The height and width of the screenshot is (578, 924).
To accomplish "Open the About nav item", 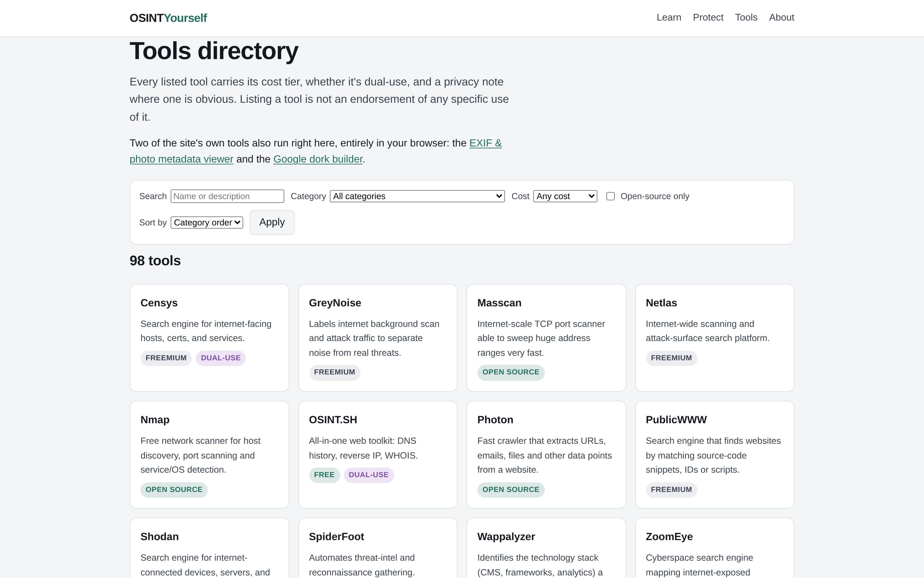I will [x=782, y=18].
